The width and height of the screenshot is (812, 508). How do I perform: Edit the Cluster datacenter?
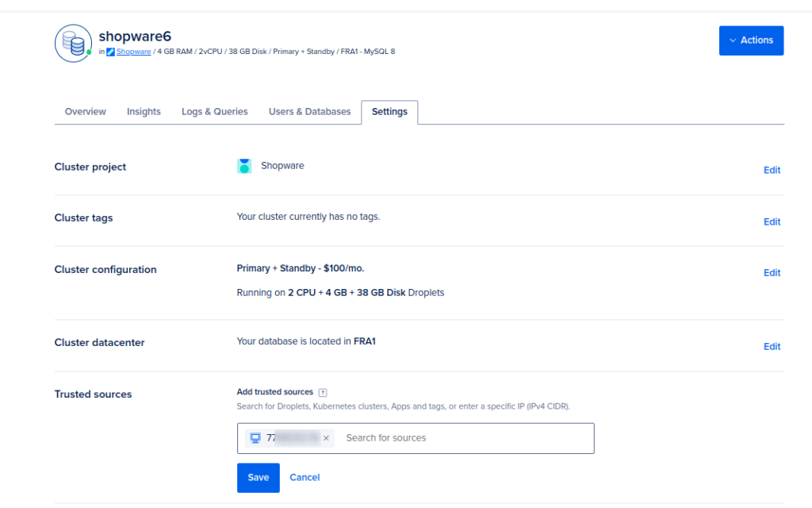pos(772,347)
